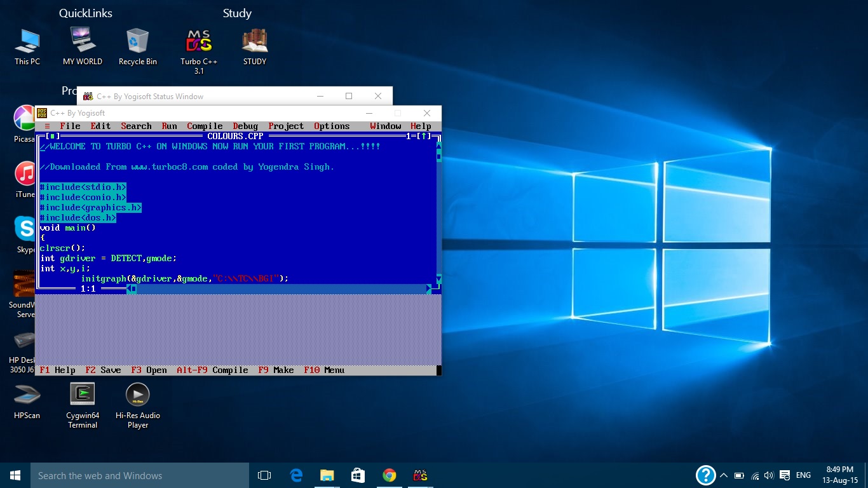Screen dimensions: 868x488
Task: Select the iTunes desktop icon
Action: pyautogui.click(x=24, y=179)
